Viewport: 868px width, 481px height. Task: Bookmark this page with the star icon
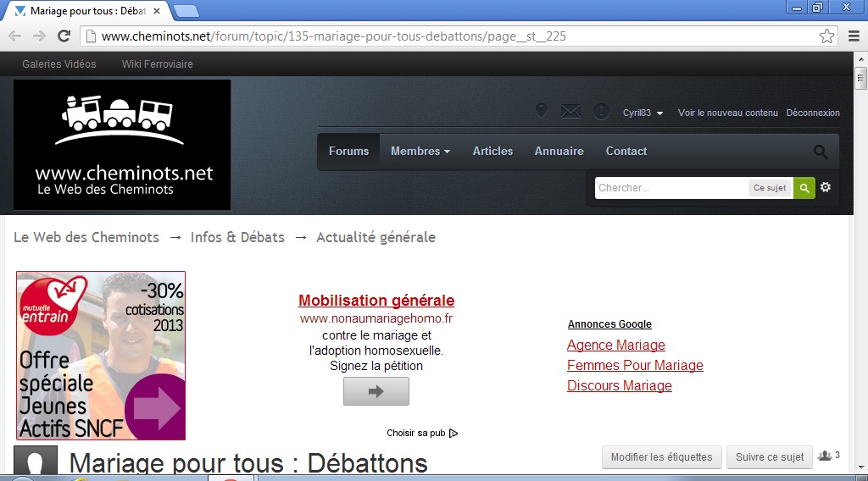[826, 36]
